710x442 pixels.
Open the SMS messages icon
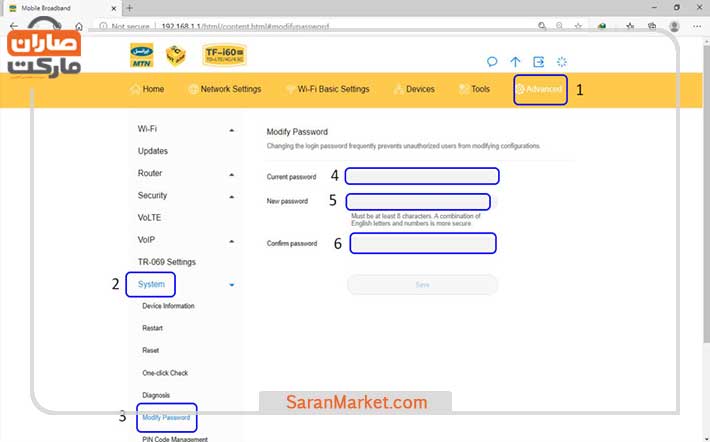pos(492,61)
